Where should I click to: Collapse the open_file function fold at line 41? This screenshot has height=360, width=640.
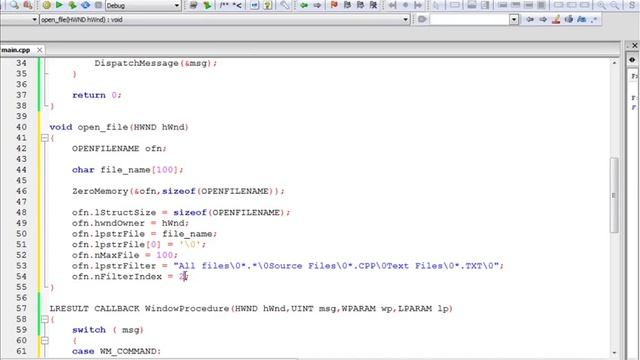(x=45, y=138)
